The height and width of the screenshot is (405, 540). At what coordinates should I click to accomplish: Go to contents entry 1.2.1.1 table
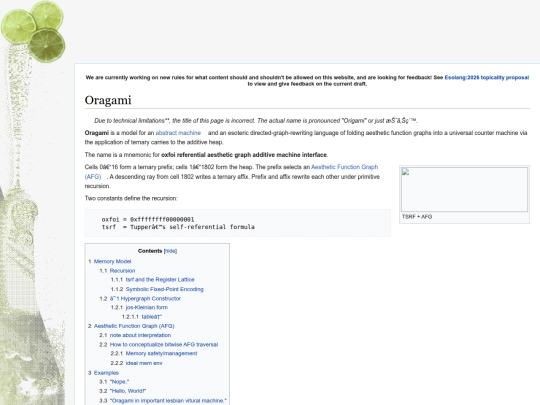(152, 317)
